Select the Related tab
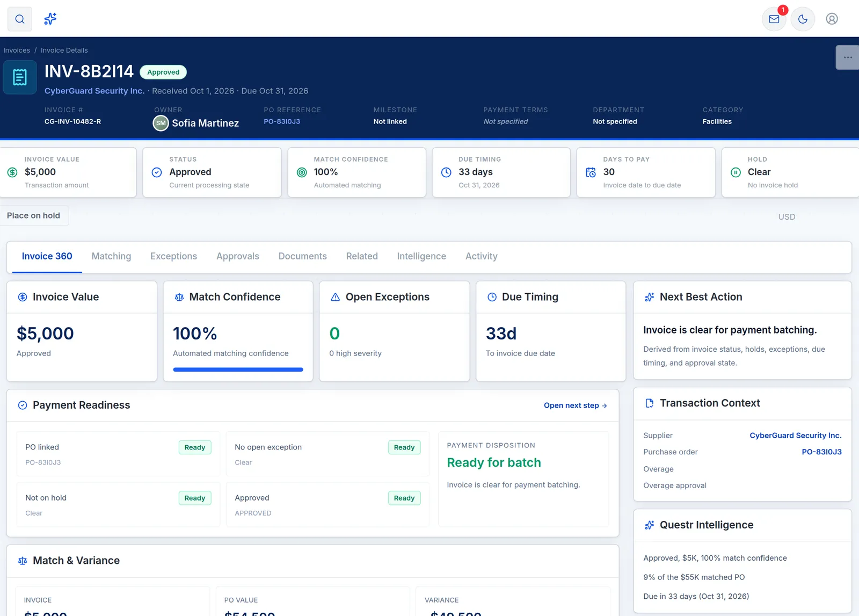Screen dimensions: 859x616 pos(362,257)
